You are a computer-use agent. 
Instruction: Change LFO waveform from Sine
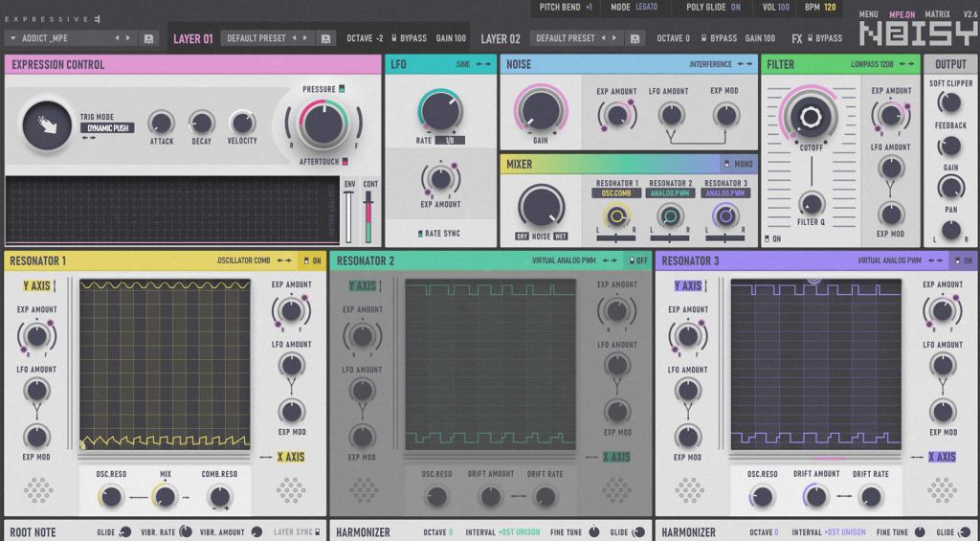(483, 64)
